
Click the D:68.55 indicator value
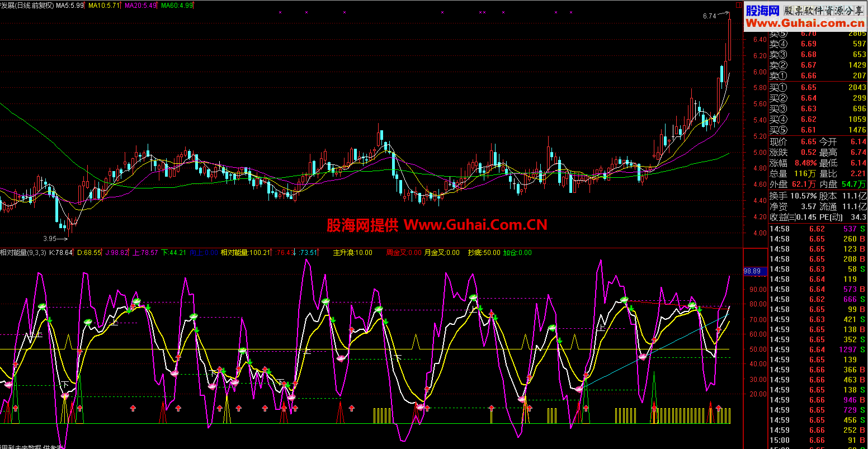[89, 253]
